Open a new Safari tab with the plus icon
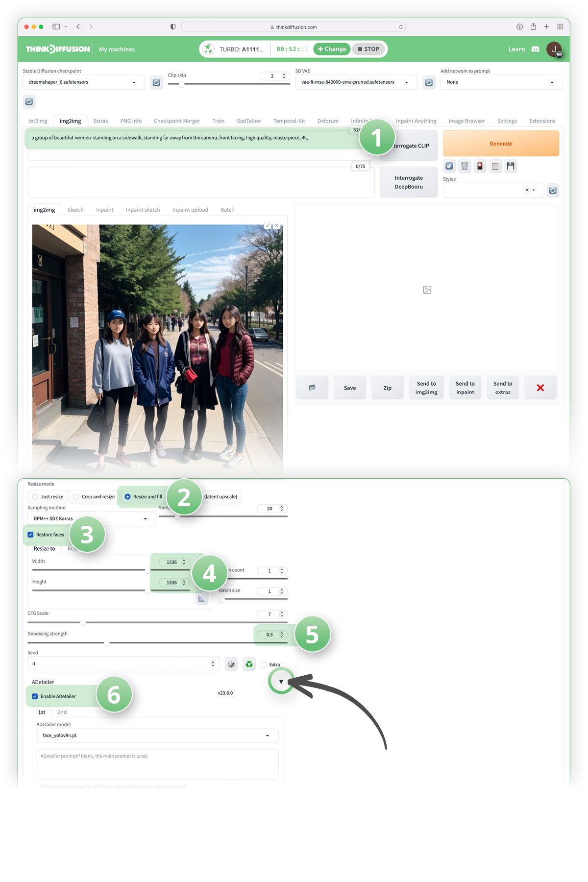 point(546,27)
